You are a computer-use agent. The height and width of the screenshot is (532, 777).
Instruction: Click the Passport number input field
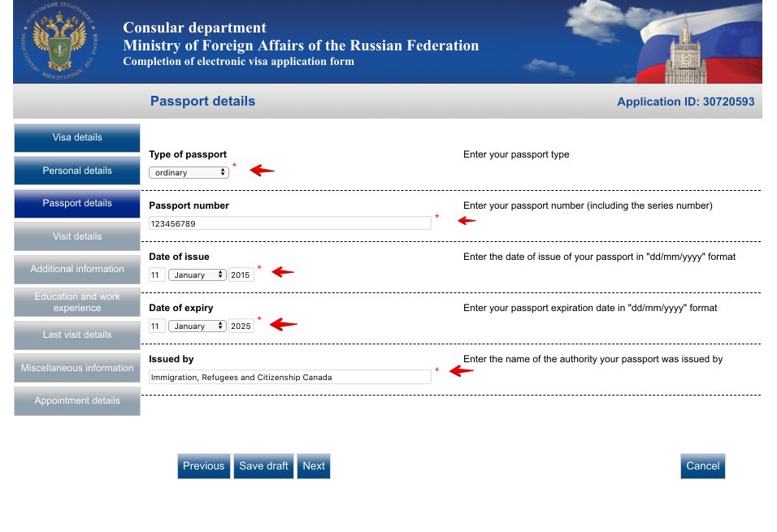coord(289,223)
